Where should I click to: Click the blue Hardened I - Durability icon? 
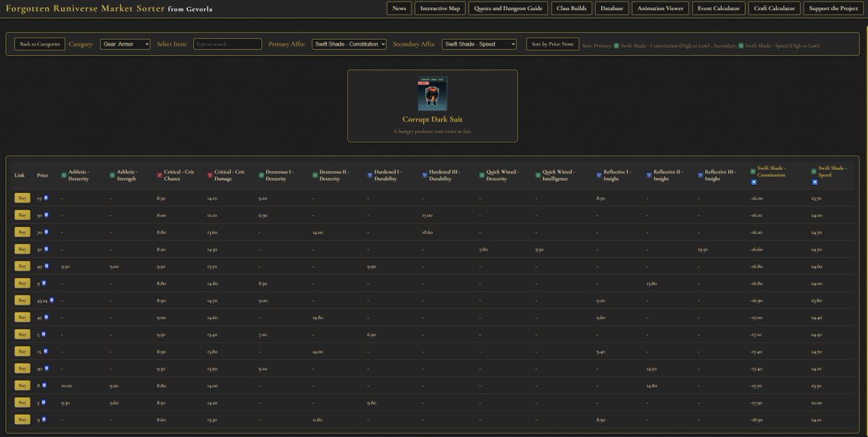pyautogui.click(x=370, y=175)
